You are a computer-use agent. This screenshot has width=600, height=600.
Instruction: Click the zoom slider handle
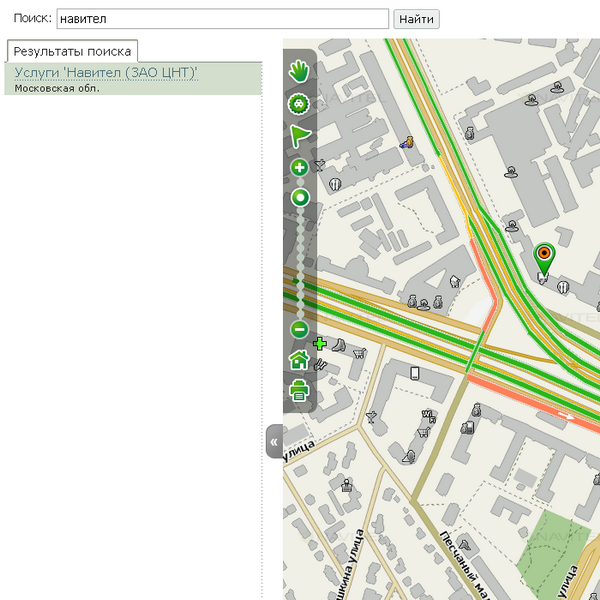point(299,198)
